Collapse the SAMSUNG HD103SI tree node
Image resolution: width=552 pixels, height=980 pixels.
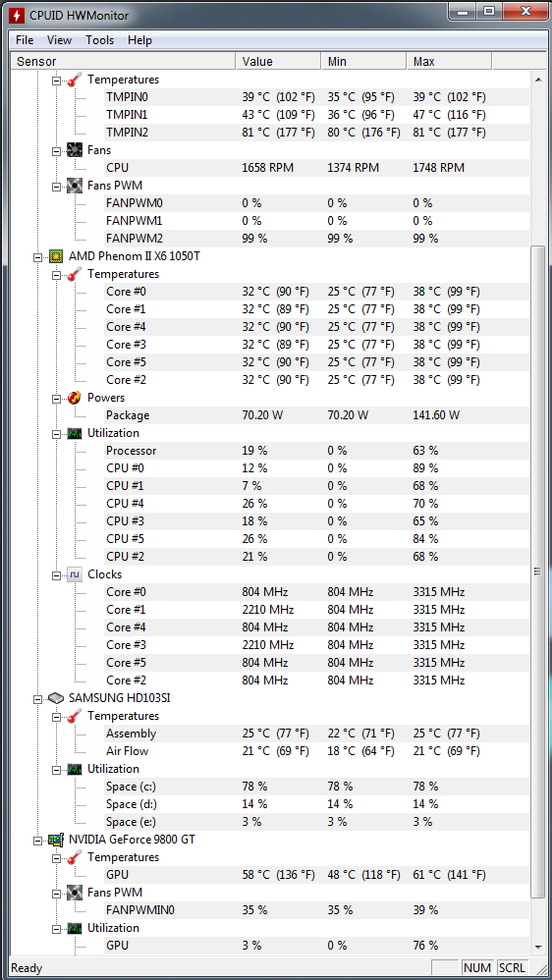click(38, 699)
